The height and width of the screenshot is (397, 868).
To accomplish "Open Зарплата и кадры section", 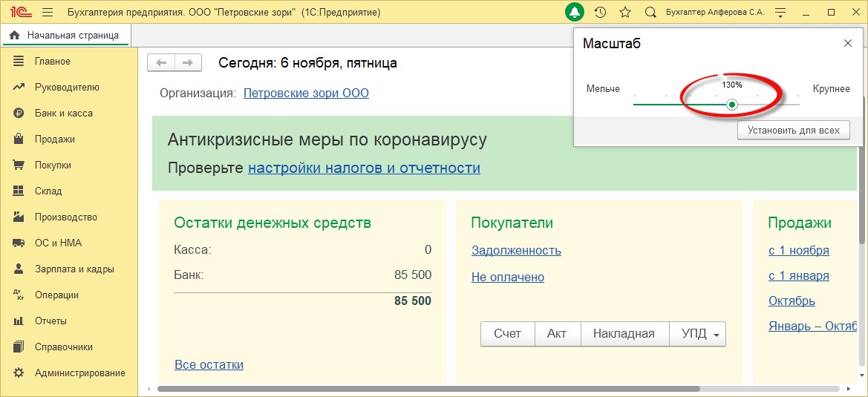I will point(74,269).
